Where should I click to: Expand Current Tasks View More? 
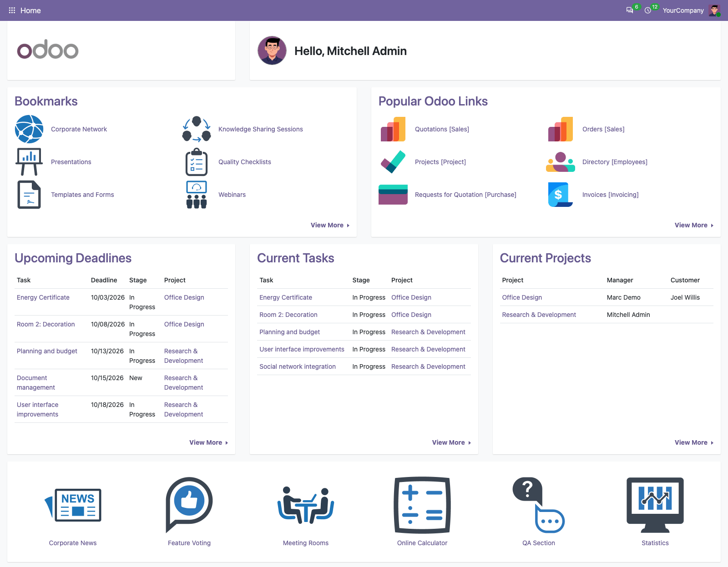[451, 442]
